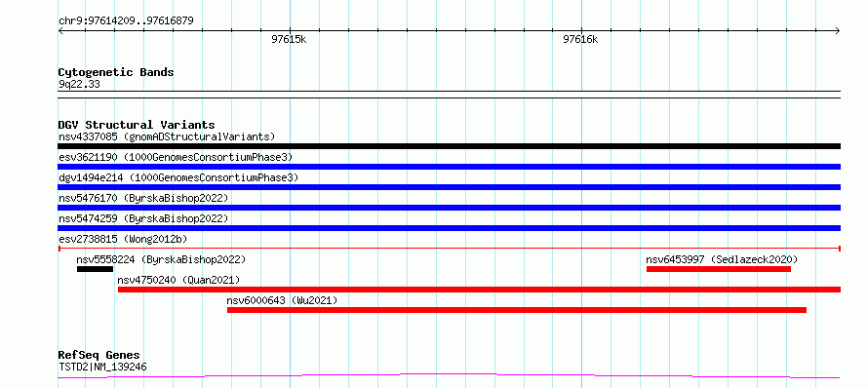Click the thin red esv2738815 variant line
The image size is (868, 388).
(449, 249)
